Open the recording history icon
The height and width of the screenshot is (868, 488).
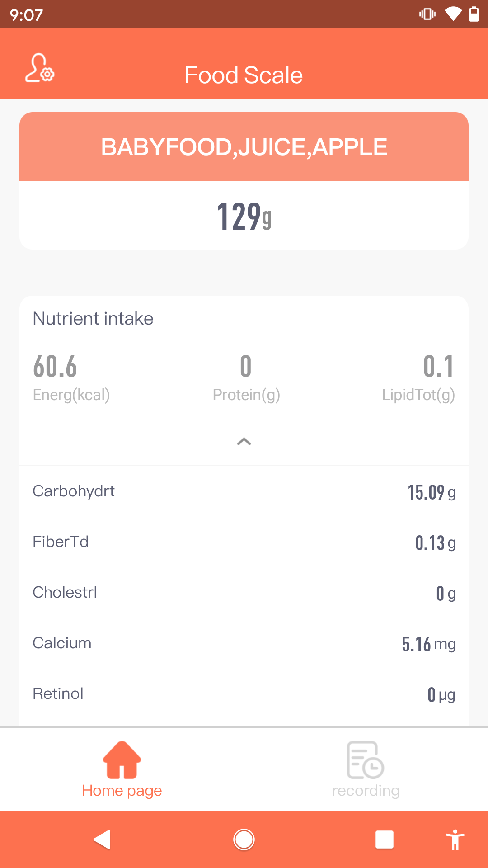tap(365, 759)
